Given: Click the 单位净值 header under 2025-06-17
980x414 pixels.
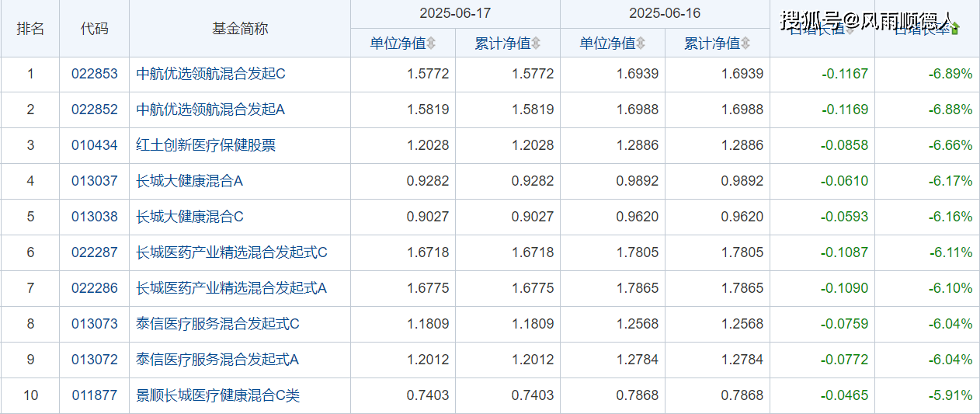Looking at the screenshot, I should (398, 43).
